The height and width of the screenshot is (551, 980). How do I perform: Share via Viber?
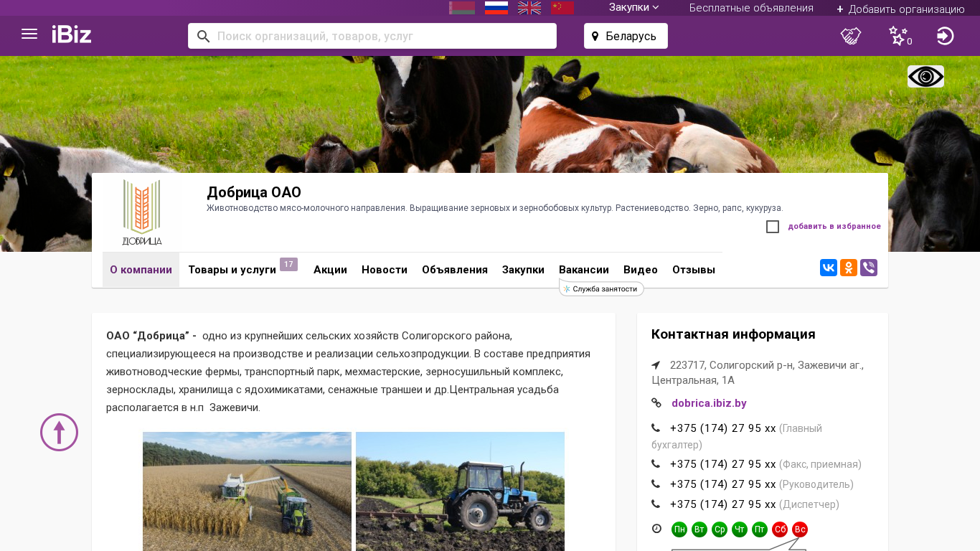pos(869,268)
